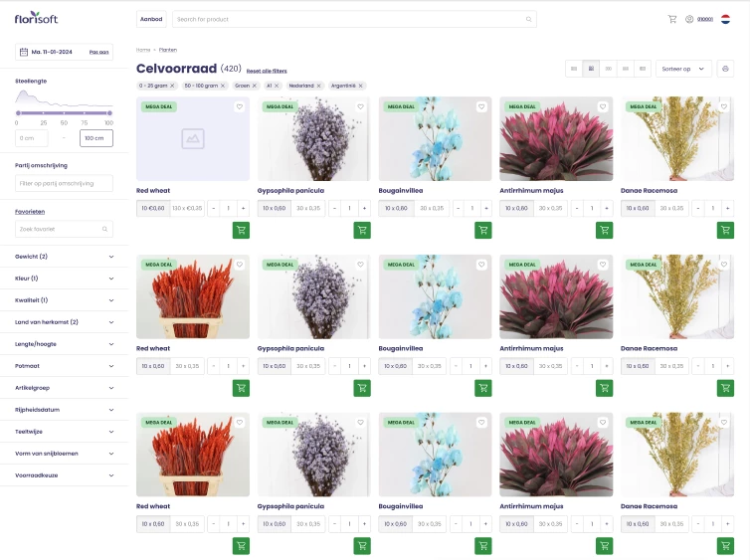Remove the Nederland filter chip
This screenshot has height=560, width=750.
[x=319, y=86]
